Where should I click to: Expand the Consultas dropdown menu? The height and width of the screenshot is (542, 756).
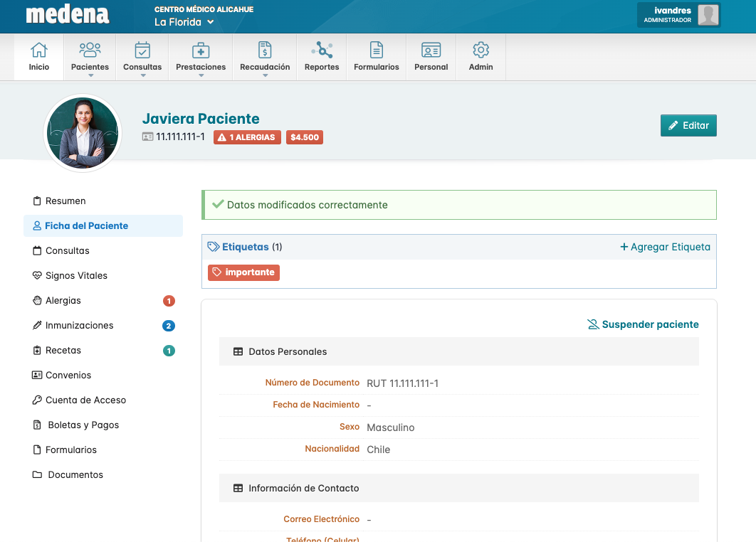(x=142, y=58)
